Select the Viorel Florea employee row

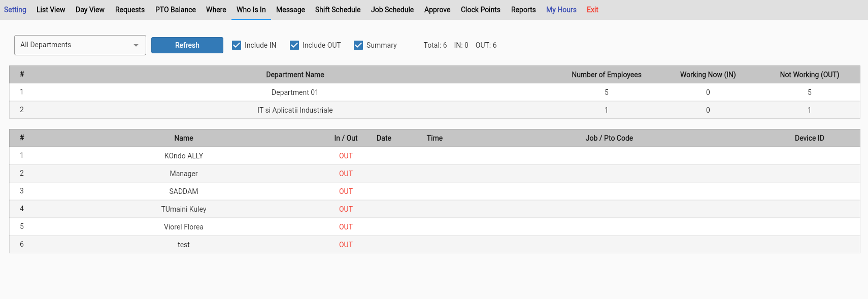tap(435, 227)
